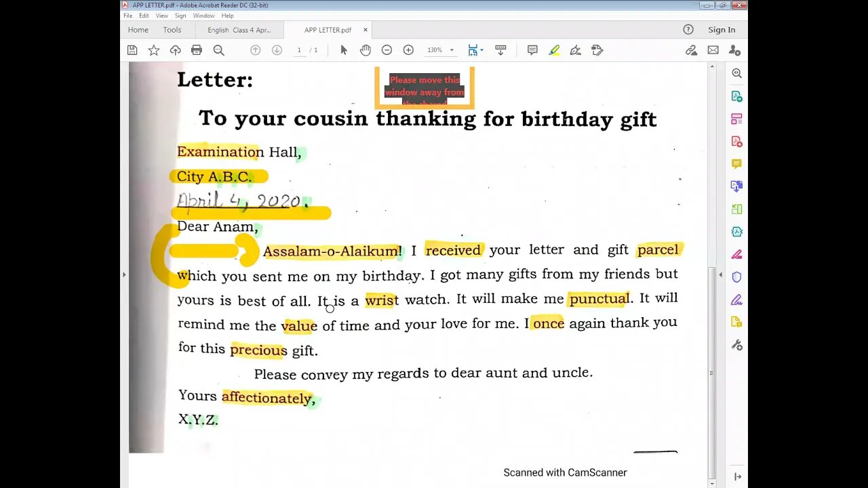Open More Tools wrench icon in right pane
The width and height of the screenshot is (868, 488).
tap(737, 345)
